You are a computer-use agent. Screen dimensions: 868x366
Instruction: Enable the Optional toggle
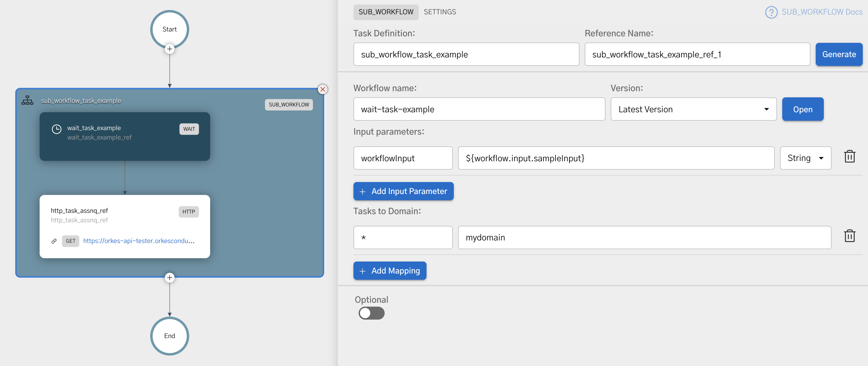[371, 313]
